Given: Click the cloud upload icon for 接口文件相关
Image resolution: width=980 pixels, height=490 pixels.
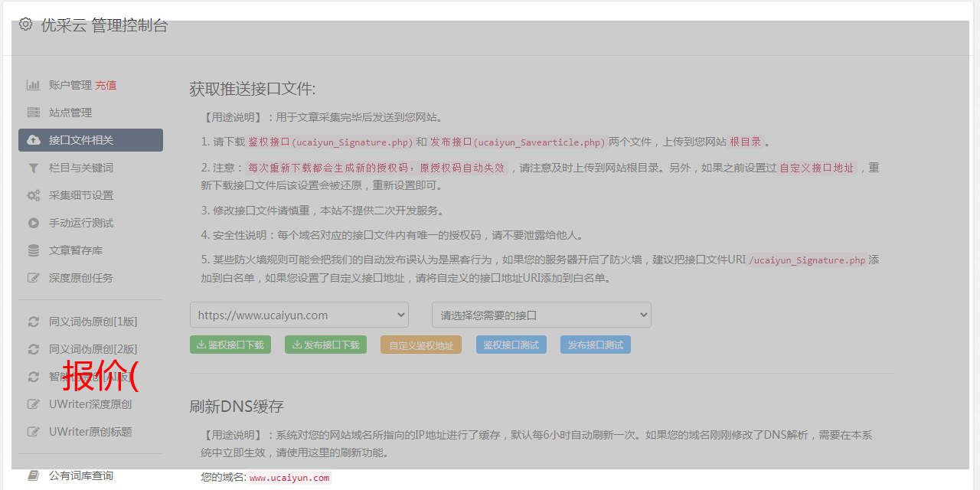Looking at the screenshot, I should coord(34,140).
